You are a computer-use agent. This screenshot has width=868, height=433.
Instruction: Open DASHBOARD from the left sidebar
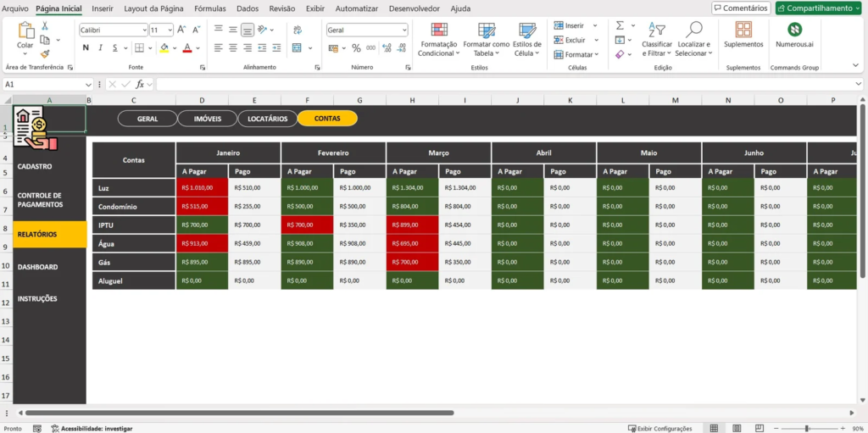[37, 267]
